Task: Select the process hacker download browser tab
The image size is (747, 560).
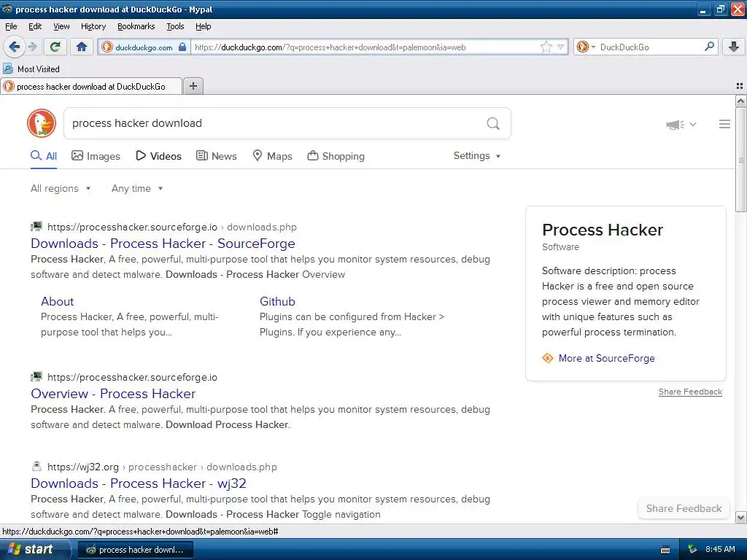Action: point(91,86)
